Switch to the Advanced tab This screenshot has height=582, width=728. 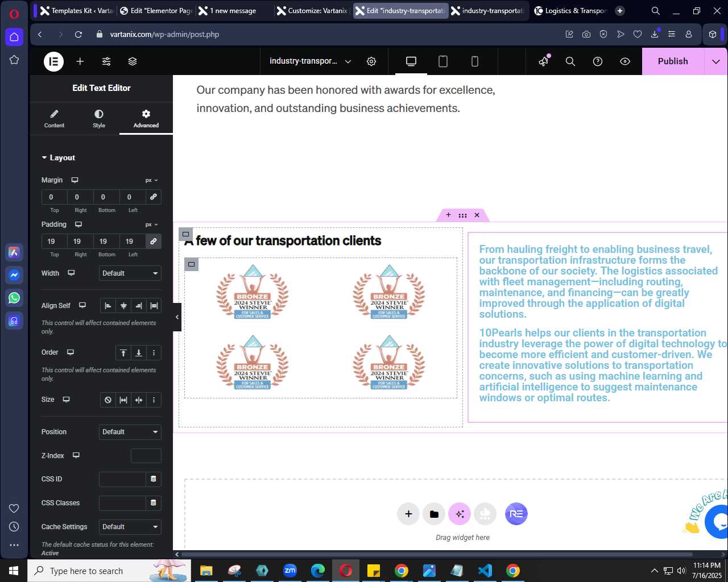pos(146,119)
